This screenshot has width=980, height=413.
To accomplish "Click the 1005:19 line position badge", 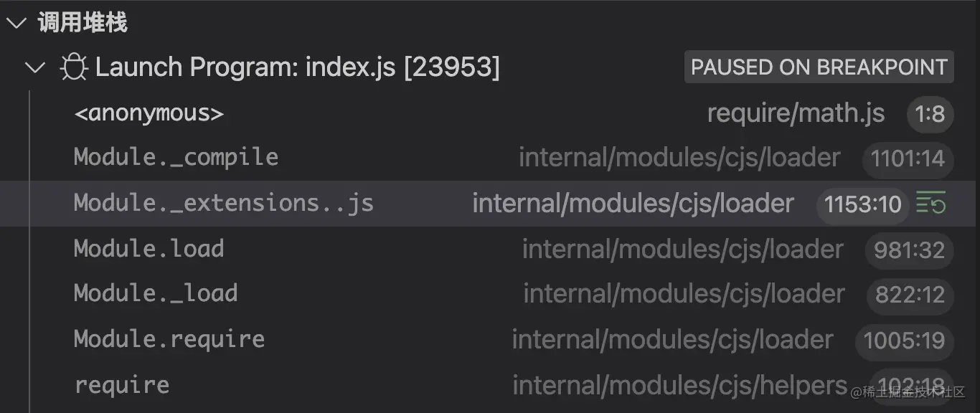I will (904, 341).
